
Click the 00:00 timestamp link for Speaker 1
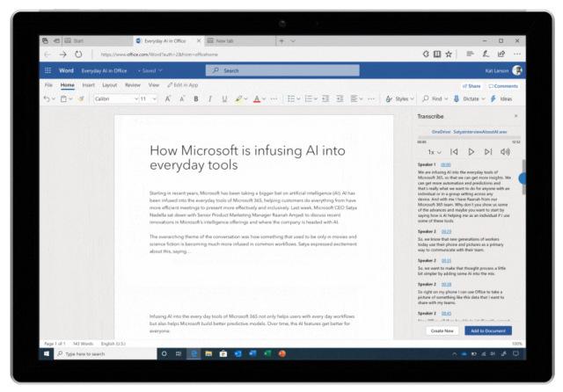pos(446,164)
